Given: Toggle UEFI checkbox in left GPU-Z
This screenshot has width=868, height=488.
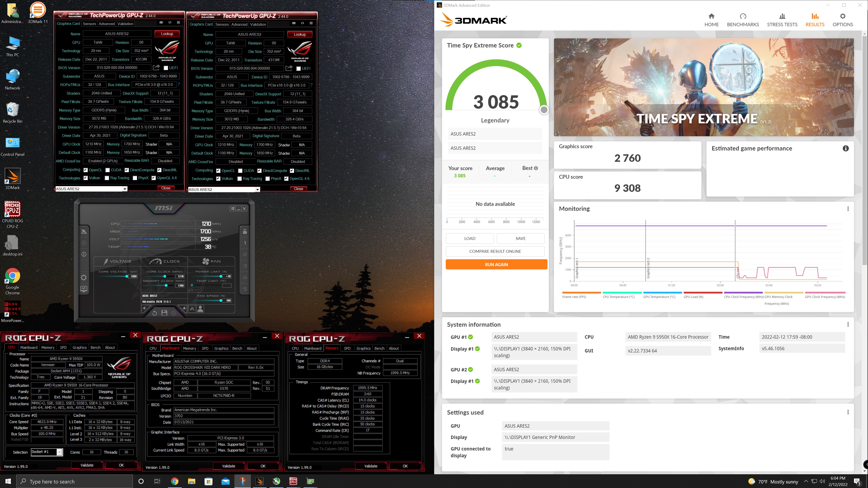Looking at the screenshot, I should point(165,68).
